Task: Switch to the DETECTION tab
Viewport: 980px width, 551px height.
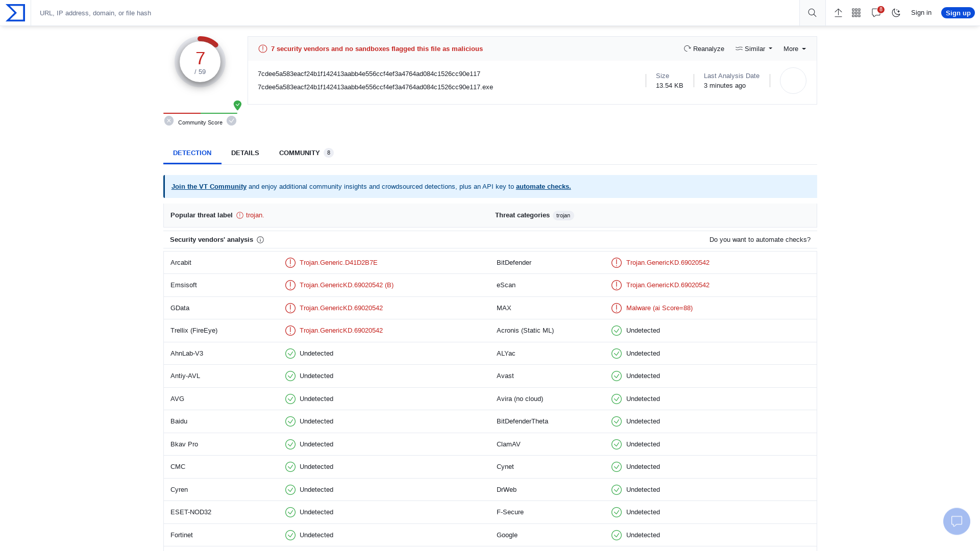Action: coord(192,153)
